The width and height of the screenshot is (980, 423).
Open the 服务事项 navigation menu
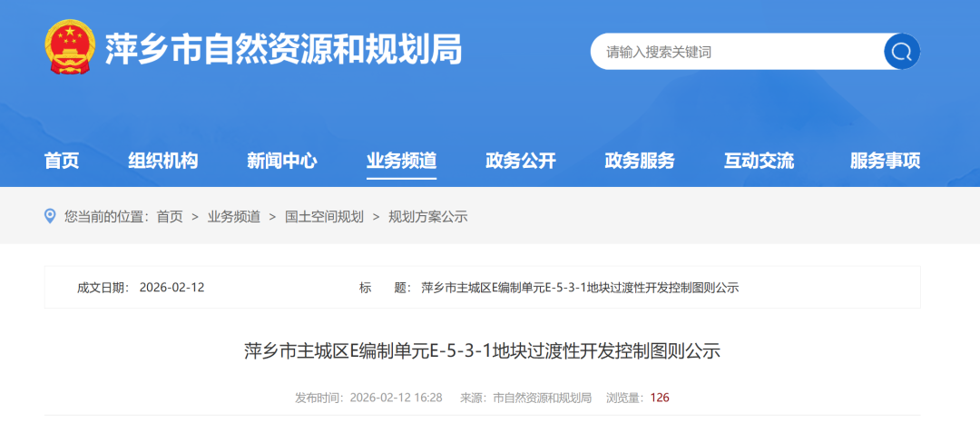[x=885, y=162]
